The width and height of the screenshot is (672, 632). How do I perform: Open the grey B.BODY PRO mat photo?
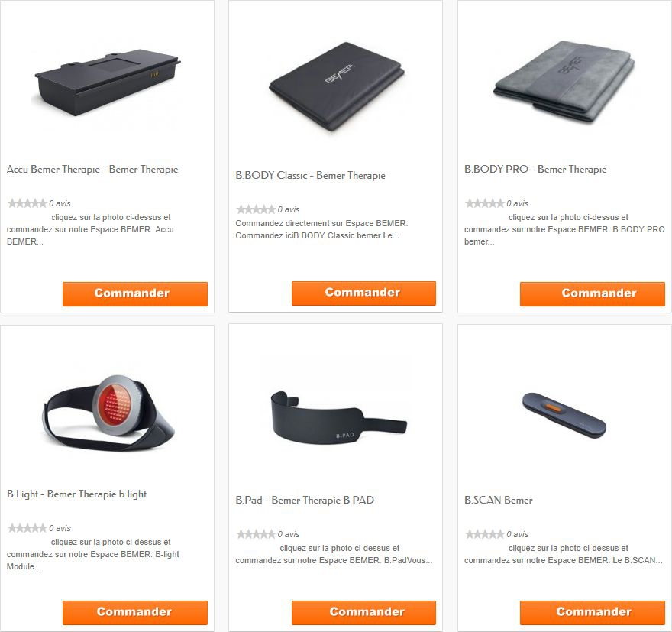[x=565, y=82]
